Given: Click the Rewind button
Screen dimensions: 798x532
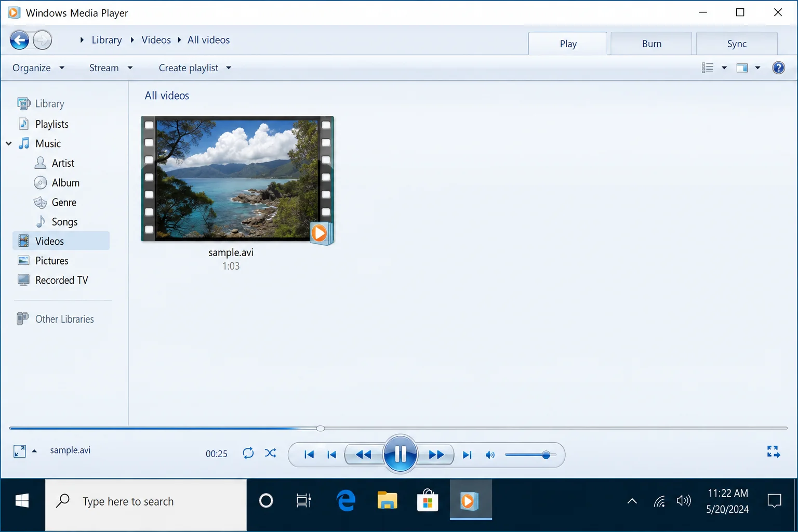Looking at the screenshot, I should (364, 455).
